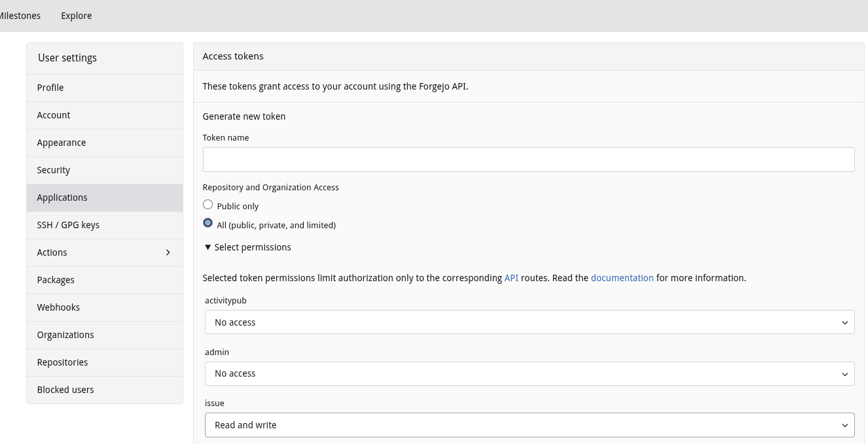
Task: Click inside the Token name field
Action: pos(528,159)
